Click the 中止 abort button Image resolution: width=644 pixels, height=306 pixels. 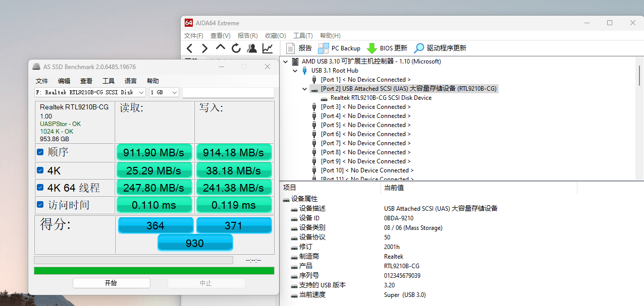(206, 283)
